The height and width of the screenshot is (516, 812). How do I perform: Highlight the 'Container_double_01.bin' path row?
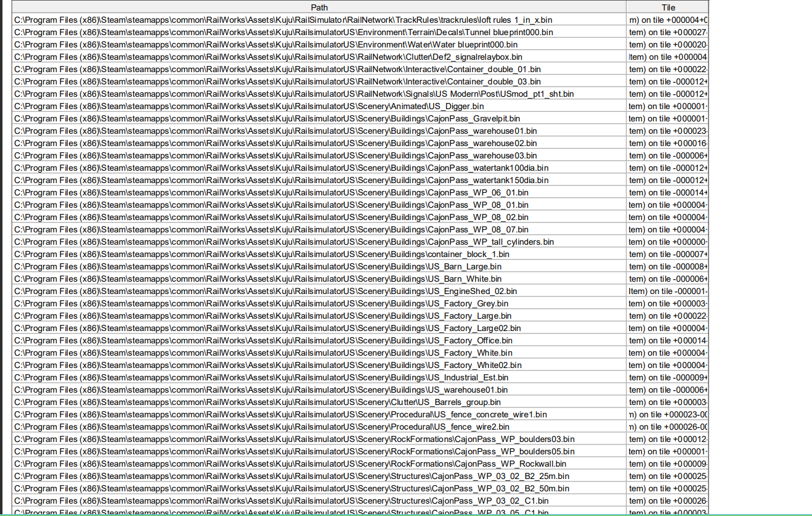pyautogui.click(x=319, y=69)
